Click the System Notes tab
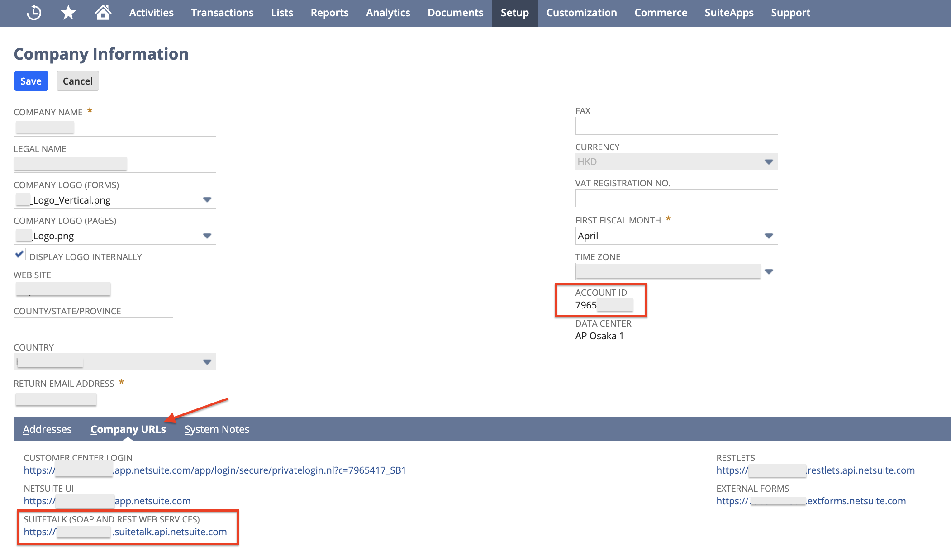The width and height of the screenshot is (951, 560). click(217, 429)
